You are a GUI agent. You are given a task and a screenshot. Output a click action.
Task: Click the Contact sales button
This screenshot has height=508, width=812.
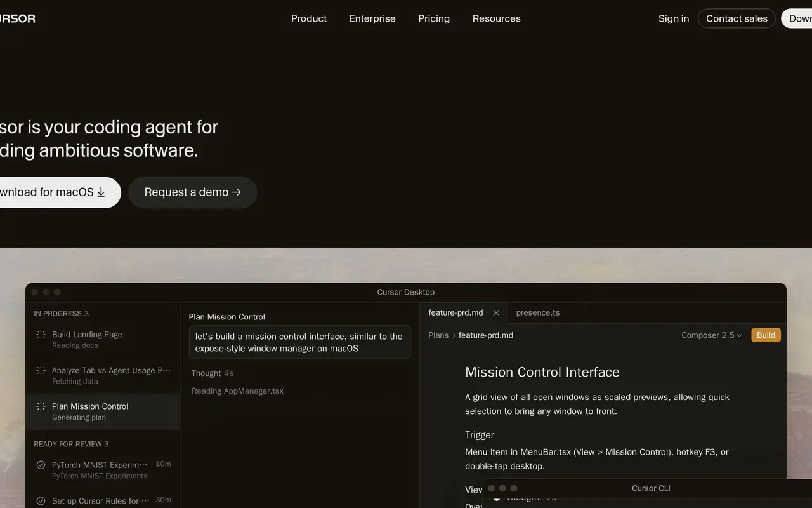[x=737, y=18]
